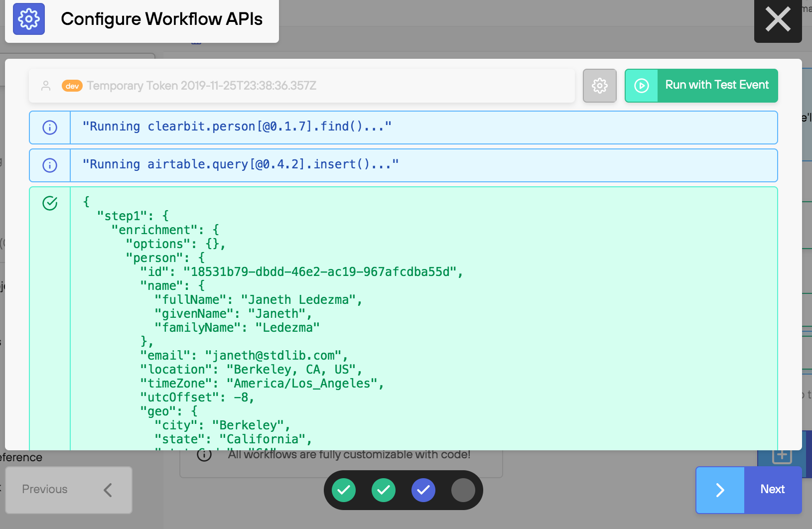The image size is (812, 529).
Task: Select the current blue step indicator
Action: click(x=423, y=490)
